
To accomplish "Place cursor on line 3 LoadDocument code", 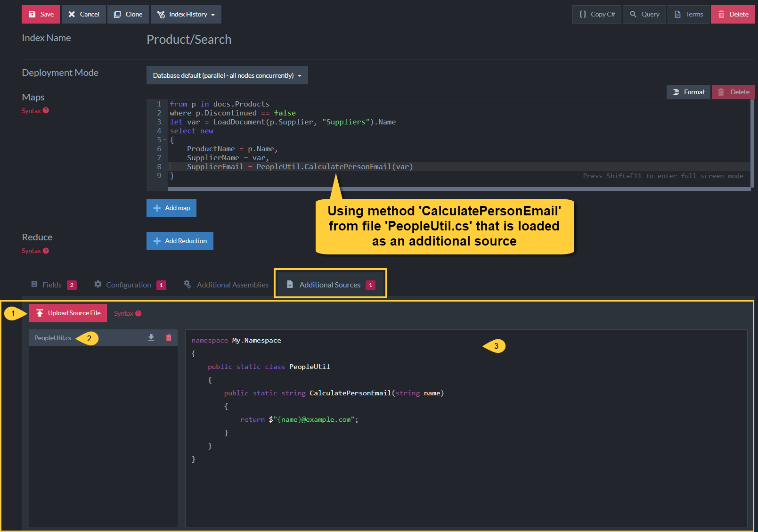I will click(x=283, y=122).
